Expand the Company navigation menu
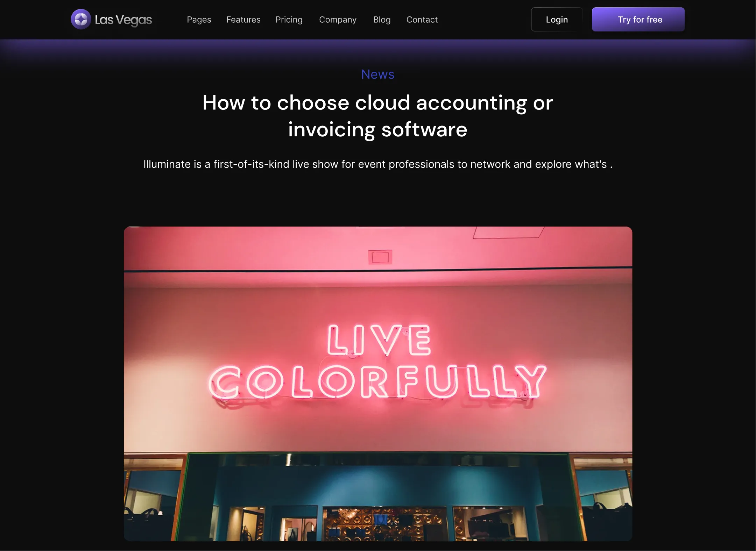 pos(338,20)
